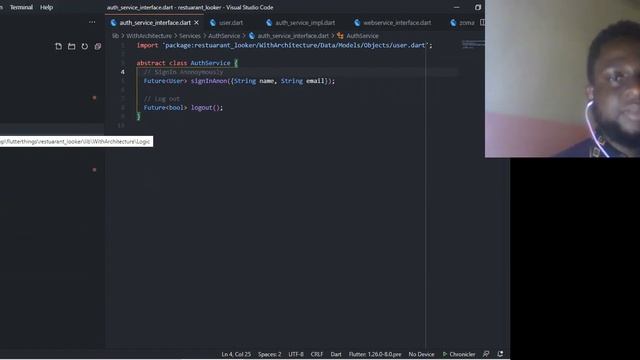Viewport: 640px width, 360px height.
Task: Click the split editor icon
Action: coord(482,22)
